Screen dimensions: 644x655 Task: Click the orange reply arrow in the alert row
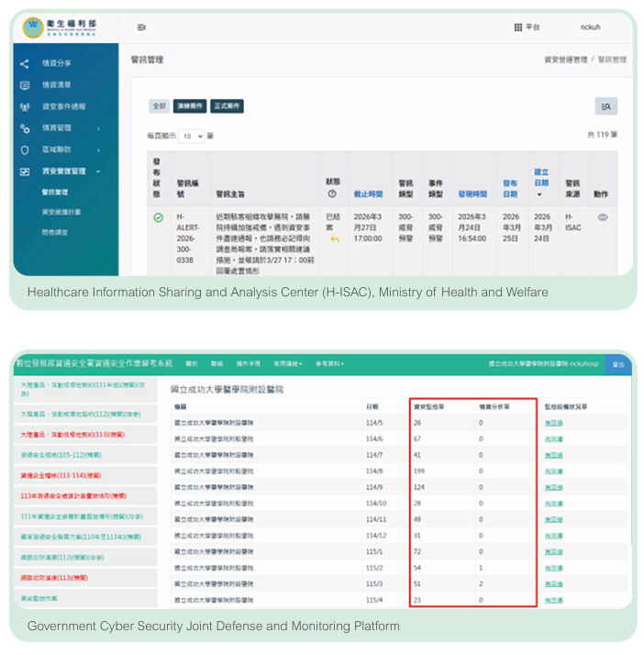click(x=335, y=239)
